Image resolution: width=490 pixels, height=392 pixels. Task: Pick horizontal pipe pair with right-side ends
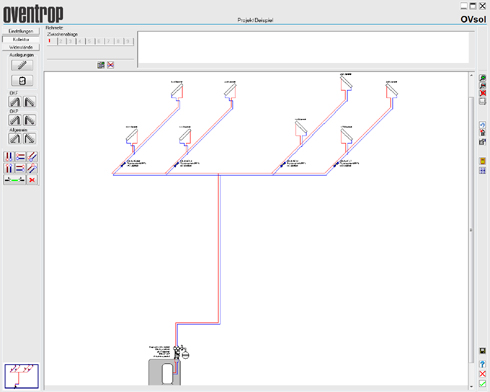[x=21, y=168]
